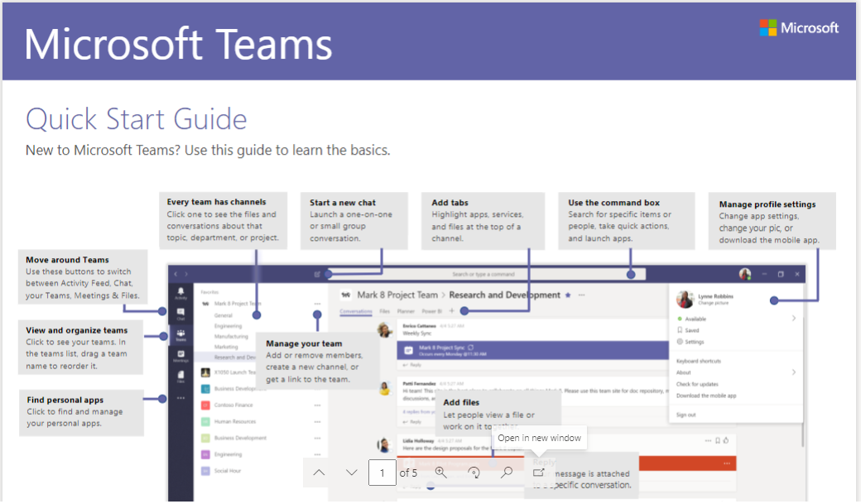Image resolution: width=861 pixels, height=504 pixels.
Task: Open the Marketing channel
Action: pos(226,347)
